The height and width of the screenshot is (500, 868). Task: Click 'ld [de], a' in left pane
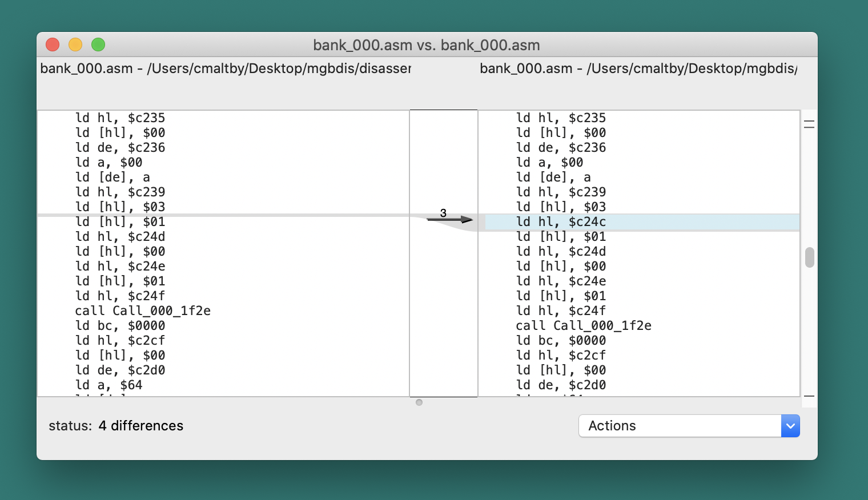(x=112, y=178)
